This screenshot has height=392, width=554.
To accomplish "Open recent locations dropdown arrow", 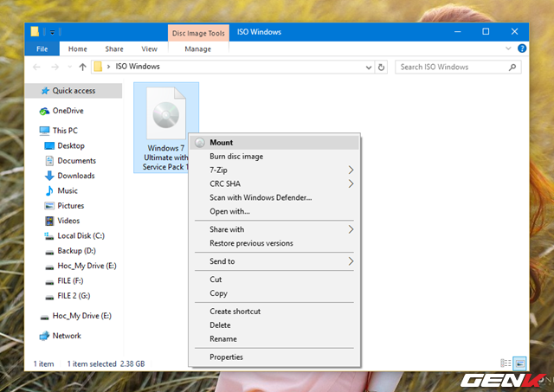I will (69, 67).
